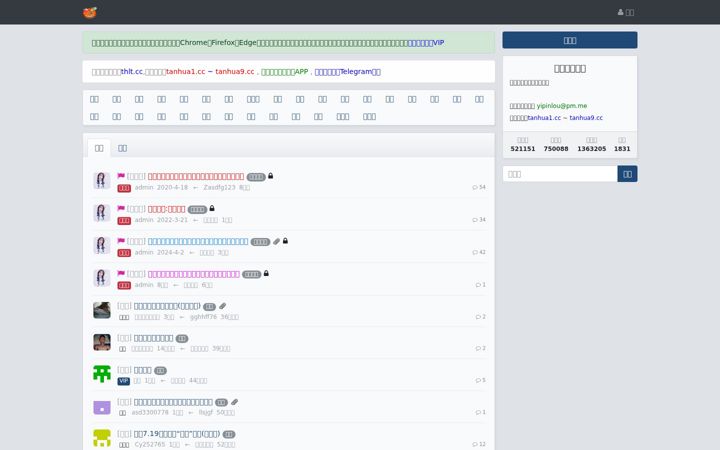This screenshot has height=450, width=720.
Task: Open the red-titled thread posted by admin 2020-4-18
Action: (196, 176)
